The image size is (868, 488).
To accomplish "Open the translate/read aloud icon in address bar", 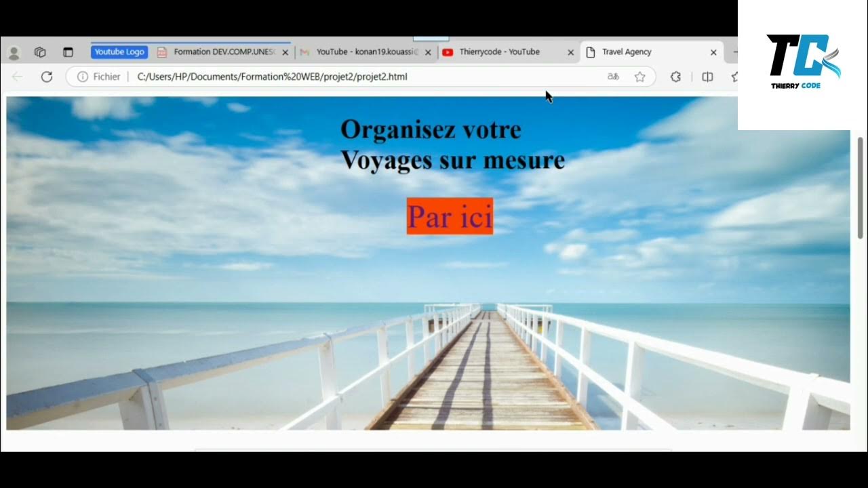I will [x=613, y=77].
